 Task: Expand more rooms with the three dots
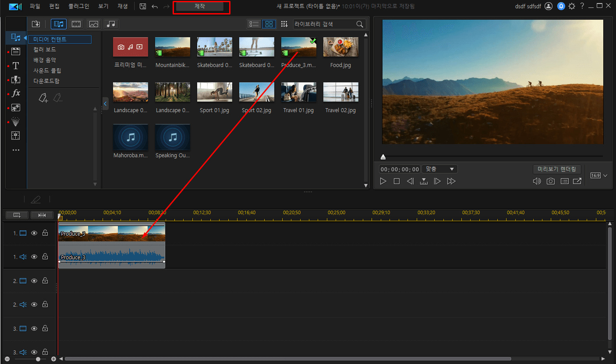tap(16, 150)
